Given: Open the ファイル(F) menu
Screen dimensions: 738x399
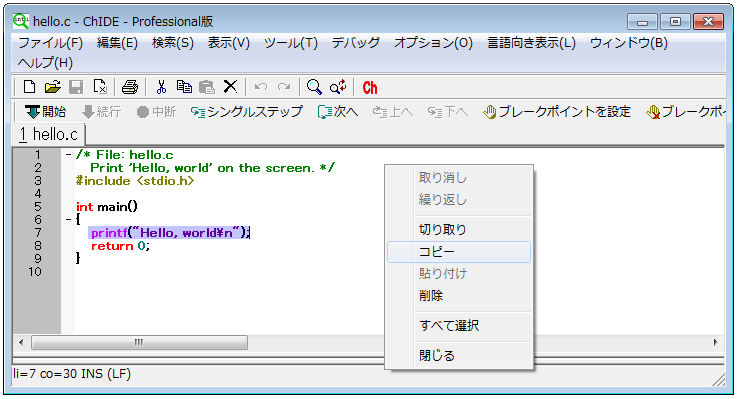Looking at the screenshot, I should [50, 43].
